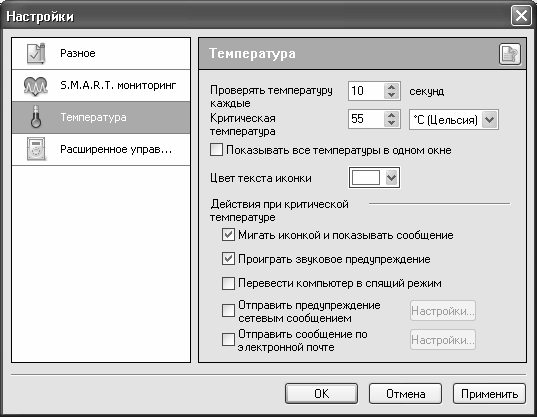Toggle Проиграть звуковое предупреждение checkbox
Viewport: 537px width, 417px height.
[228, 259]
